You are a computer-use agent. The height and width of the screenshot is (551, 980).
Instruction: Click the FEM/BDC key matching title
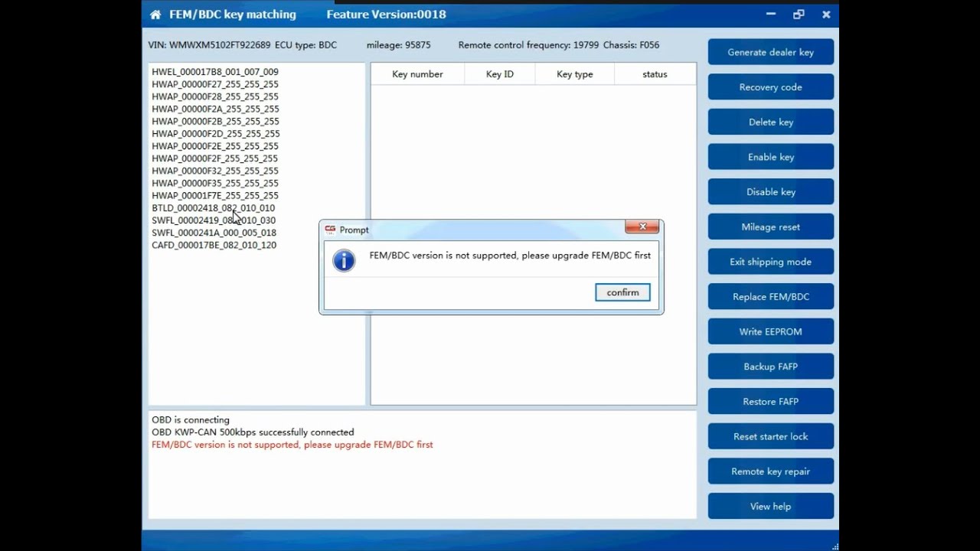(x=233, y=15)
